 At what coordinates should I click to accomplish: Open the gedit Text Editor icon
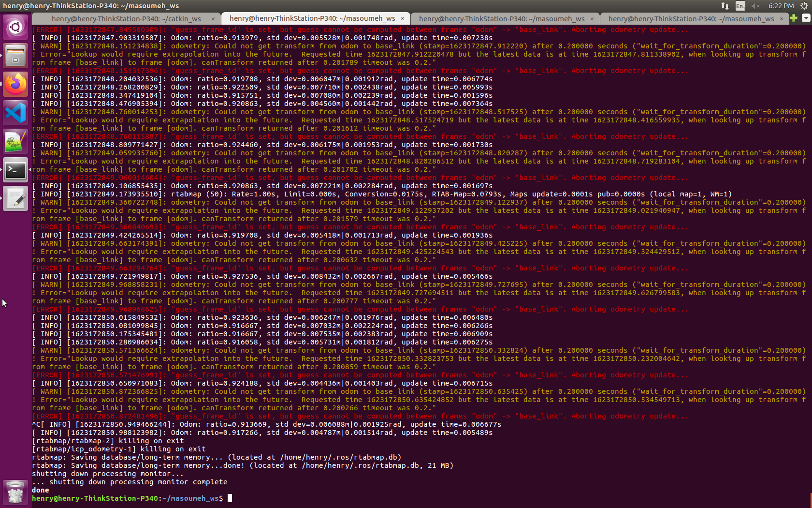pos(15,199)
